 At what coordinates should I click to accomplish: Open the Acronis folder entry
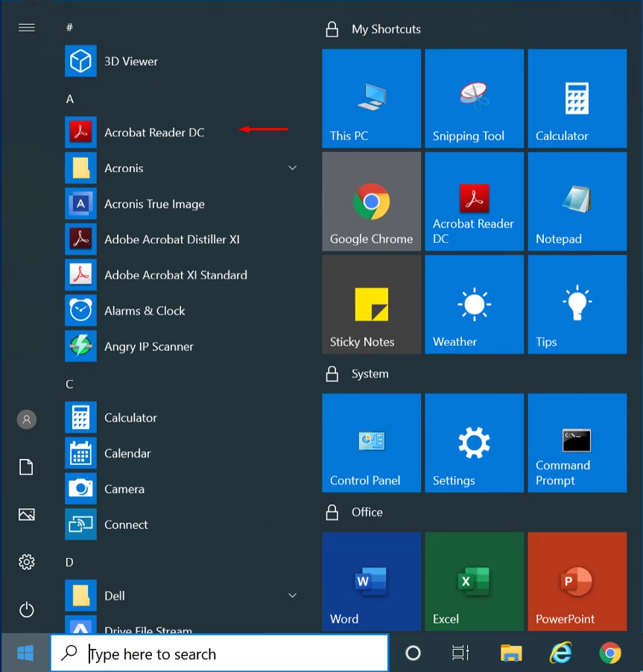point(183,168)
